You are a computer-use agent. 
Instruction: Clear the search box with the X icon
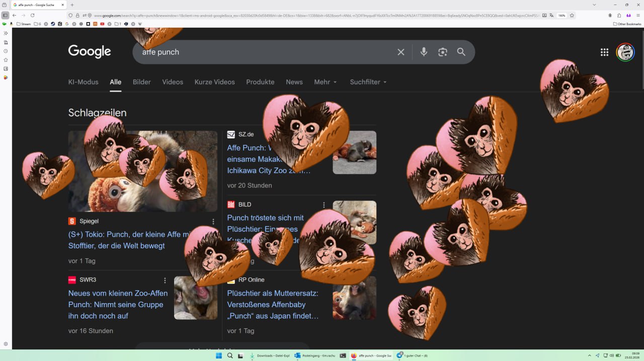pyautogui.click(x=401, y=52)
